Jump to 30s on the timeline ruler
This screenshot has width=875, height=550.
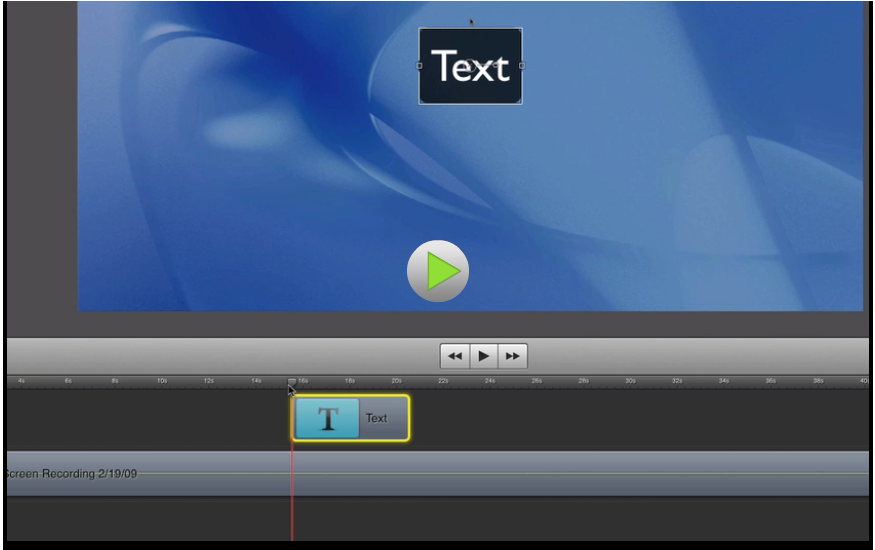pos(630,381)
